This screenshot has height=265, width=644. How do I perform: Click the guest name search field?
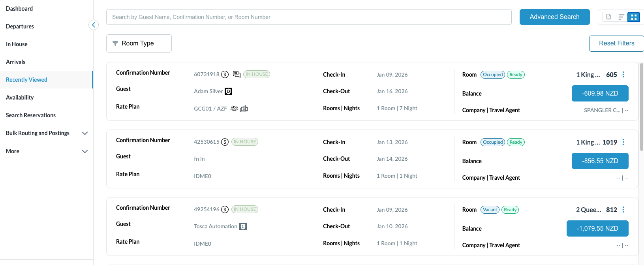pyautogui.click(x=308, y=17)
